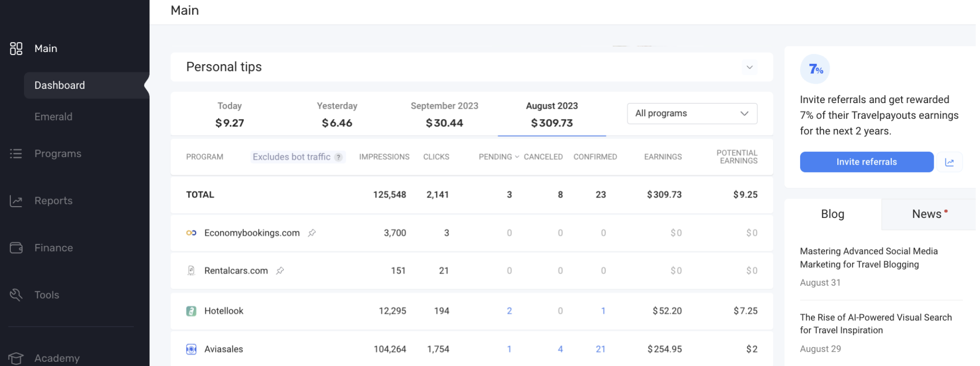Click the Excludes bot traffic label
This screenshot has width=980, height=366.
pyautogui.click(x=291, y=157)
